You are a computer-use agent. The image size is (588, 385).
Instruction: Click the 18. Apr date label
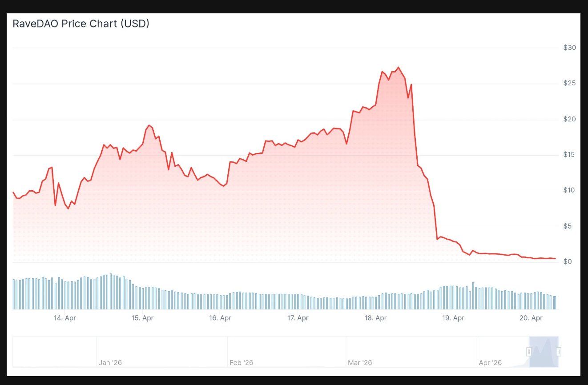click(375, 318)
